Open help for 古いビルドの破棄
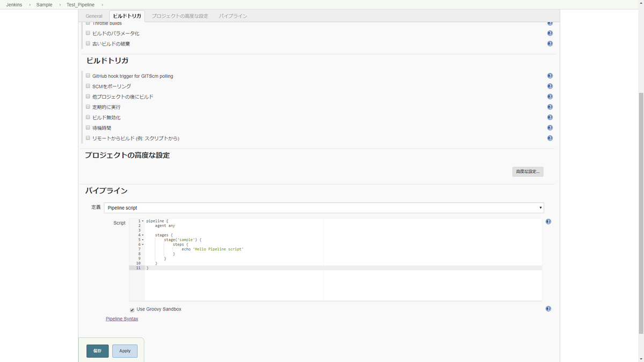Image resolution: width=644 pixels, height=362 pixels. (x=550, y=43)
